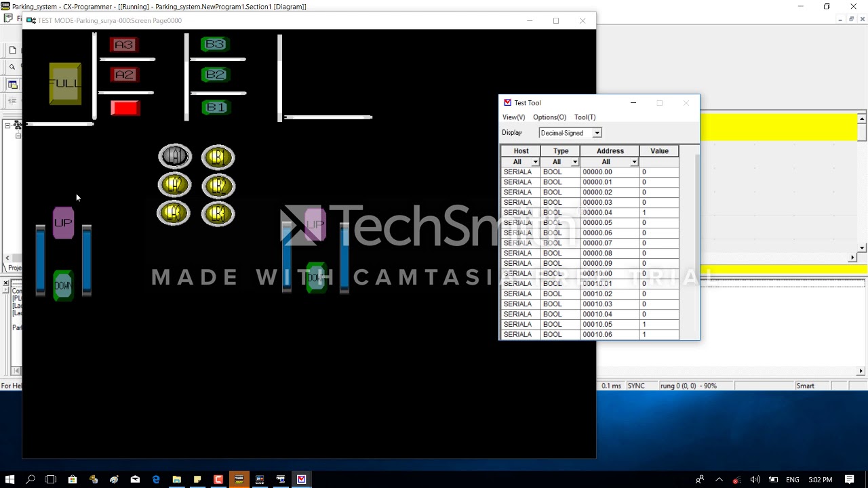Switch to Camtasia recorder in taskbar
Image resolution: width=868 pixels, height=488 pixels.
click(x=218, y=480)
